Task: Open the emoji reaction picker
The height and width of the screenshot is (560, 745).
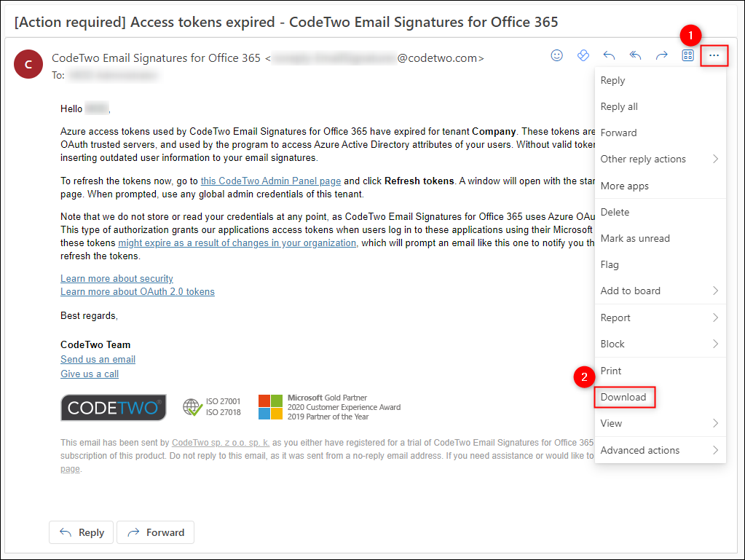Action: tap(557, 55)
